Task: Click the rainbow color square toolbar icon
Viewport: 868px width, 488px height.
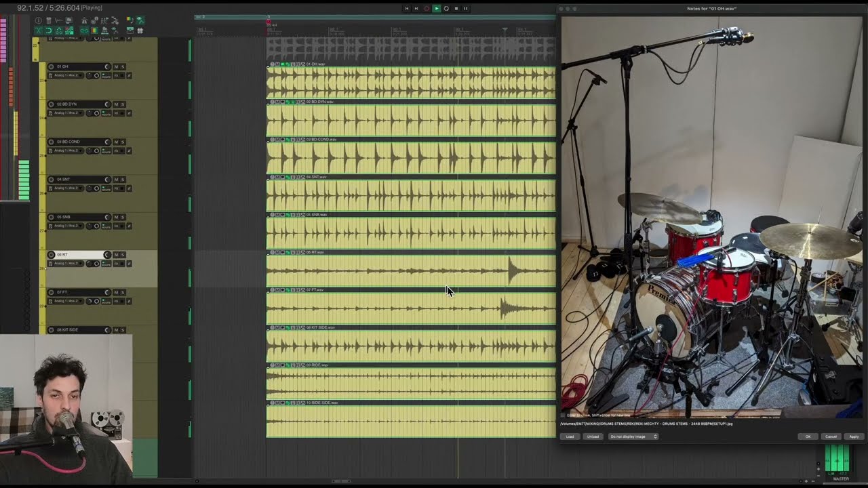Action: (x=95, y=30)
